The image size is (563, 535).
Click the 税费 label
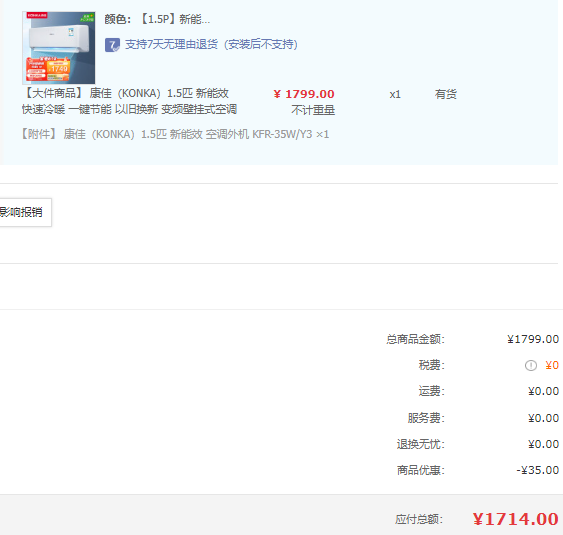pyautogui.click(x=432, y=366)
